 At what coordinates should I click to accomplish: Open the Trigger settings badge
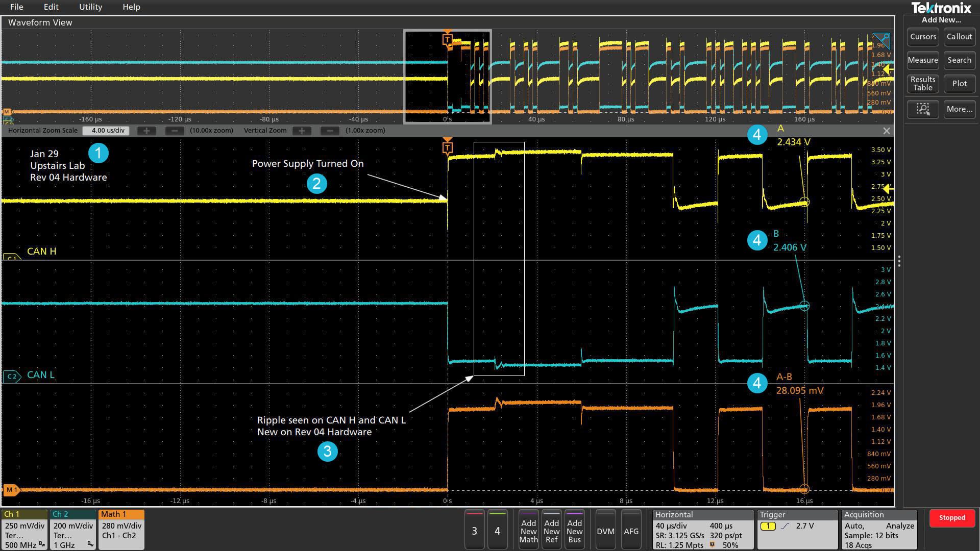(x=797, y=530)
